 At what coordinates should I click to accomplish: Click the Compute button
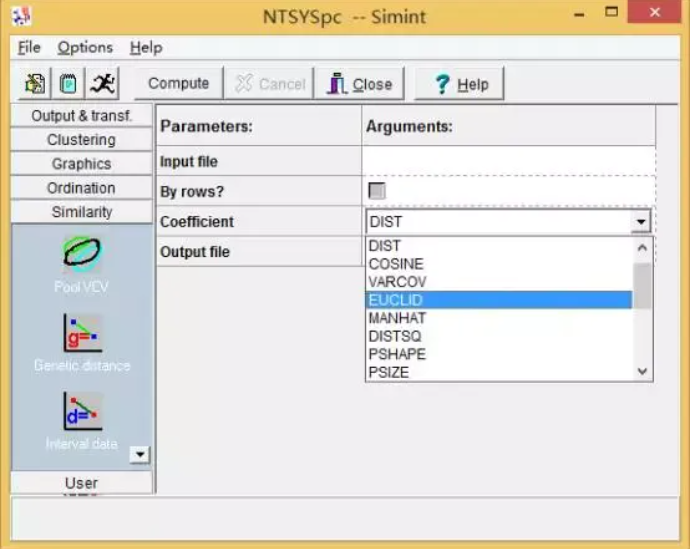coord(179,84)
